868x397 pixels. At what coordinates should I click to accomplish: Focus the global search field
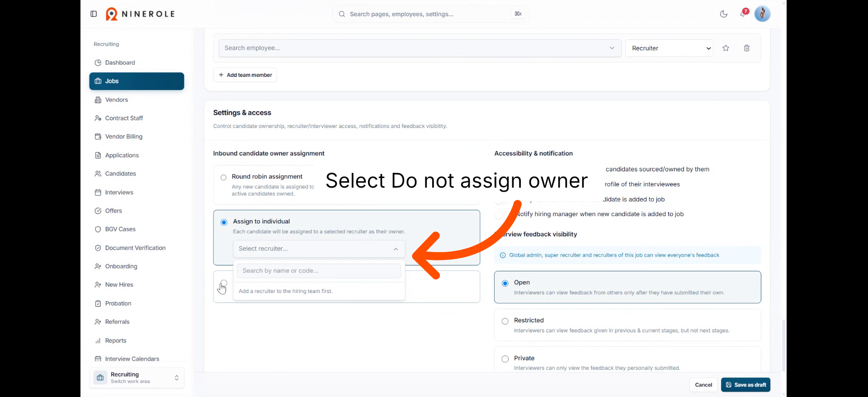click(431, 14)
